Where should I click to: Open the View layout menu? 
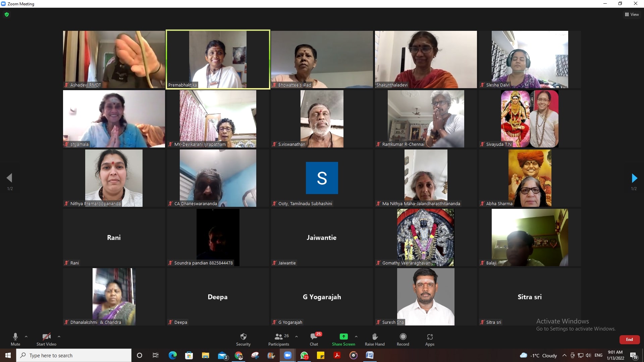[632, 14]
